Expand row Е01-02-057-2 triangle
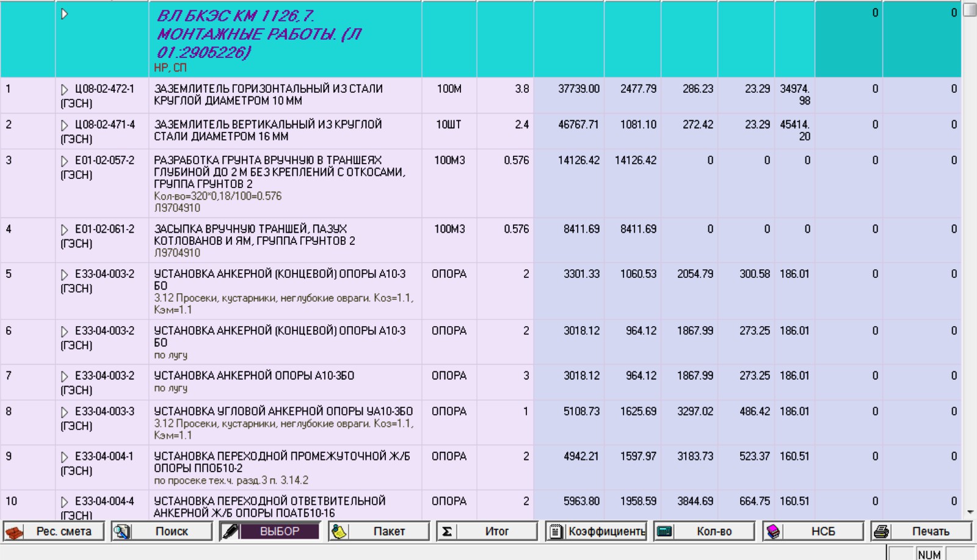Screen dimensions: 977x560 click(x=64, y=161)
